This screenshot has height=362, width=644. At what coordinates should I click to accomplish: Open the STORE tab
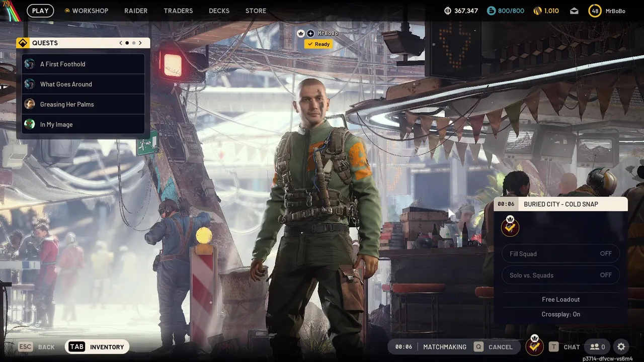tap(256, 11)
